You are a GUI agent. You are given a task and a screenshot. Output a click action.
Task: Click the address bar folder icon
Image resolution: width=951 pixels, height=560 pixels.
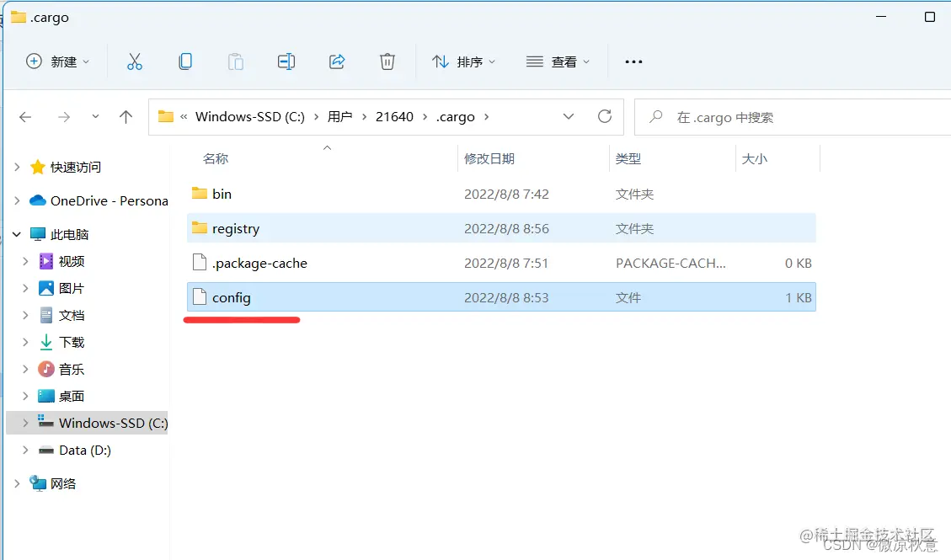pos(166,115)
